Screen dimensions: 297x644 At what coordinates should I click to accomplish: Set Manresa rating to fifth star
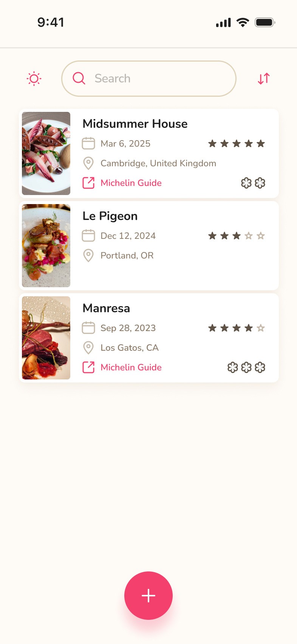261,328
